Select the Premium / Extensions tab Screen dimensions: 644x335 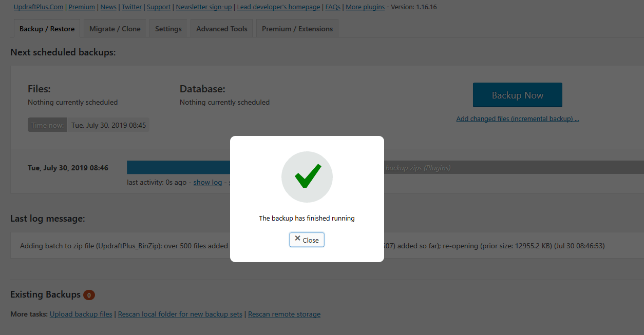coord(297,29)
